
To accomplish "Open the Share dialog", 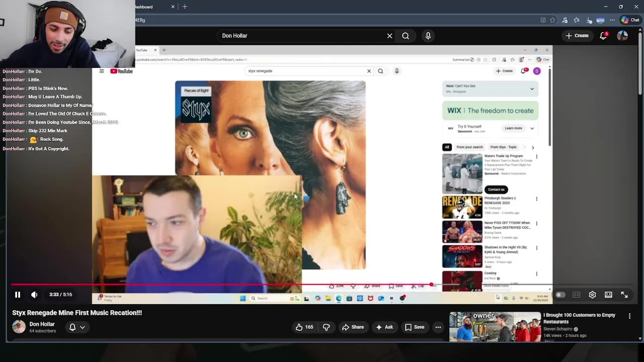I will 353,327.
